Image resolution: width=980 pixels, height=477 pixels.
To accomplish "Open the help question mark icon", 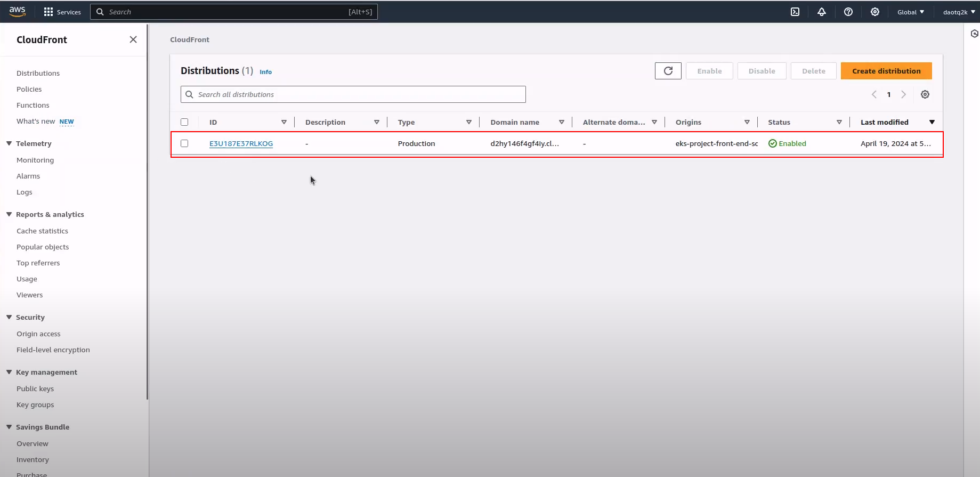I will click(848, 12).
